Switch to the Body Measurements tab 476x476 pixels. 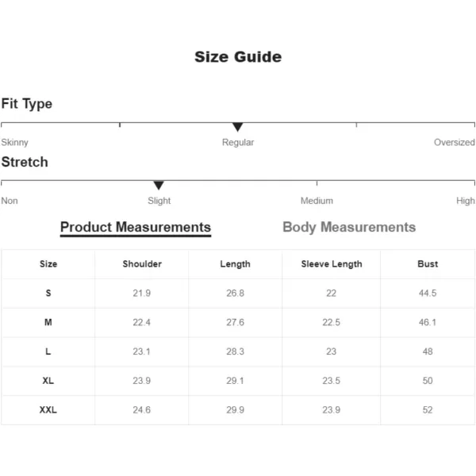pyautogui.click(x=349, y=227)
